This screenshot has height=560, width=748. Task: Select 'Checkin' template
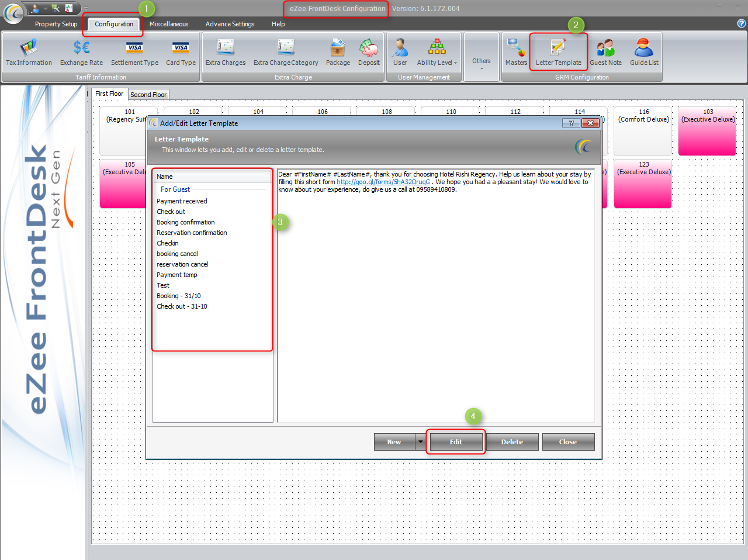click(x=168, y=243)
